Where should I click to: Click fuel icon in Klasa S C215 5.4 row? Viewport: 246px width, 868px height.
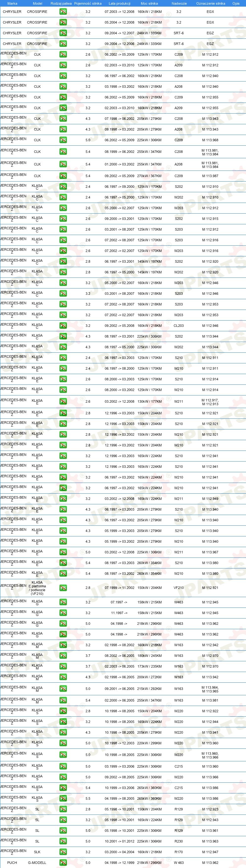[63, 788]
